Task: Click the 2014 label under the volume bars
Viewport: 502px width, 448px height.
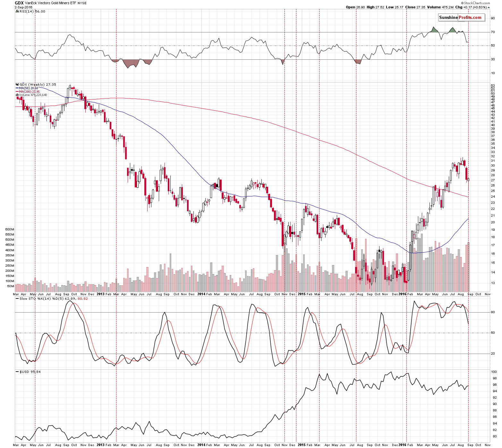Action: tap(201, 294)
